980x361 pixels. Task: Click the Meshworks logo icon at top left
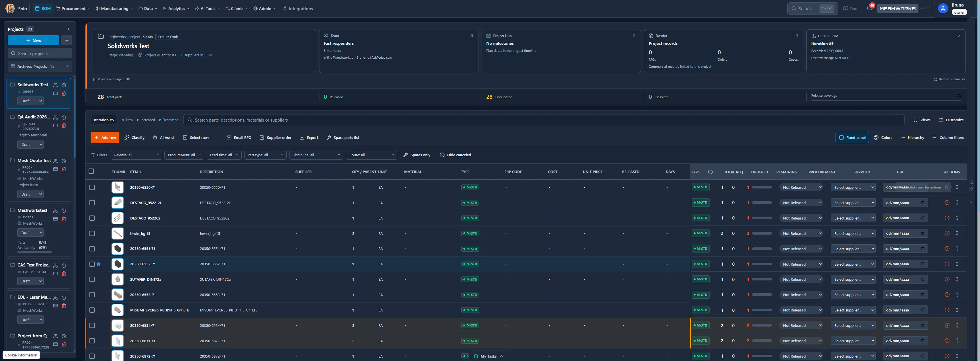click(10, 8)
